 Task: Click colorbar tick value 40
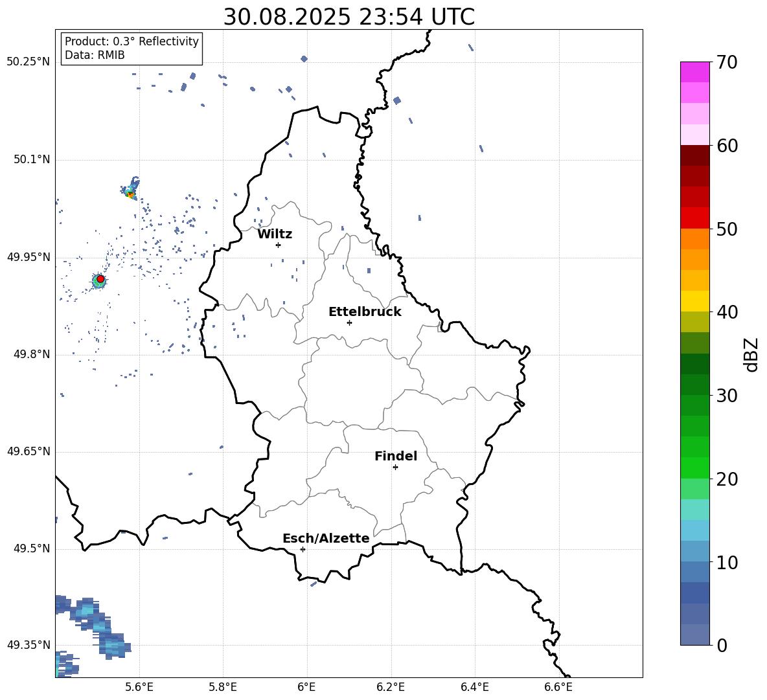727,312
